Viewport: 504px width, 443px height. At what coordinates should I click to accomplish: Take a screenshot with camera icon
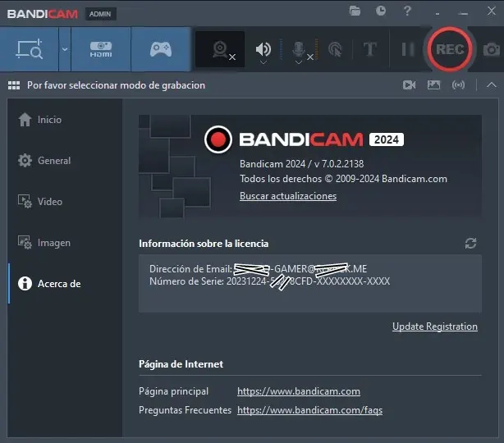point(492,49)
